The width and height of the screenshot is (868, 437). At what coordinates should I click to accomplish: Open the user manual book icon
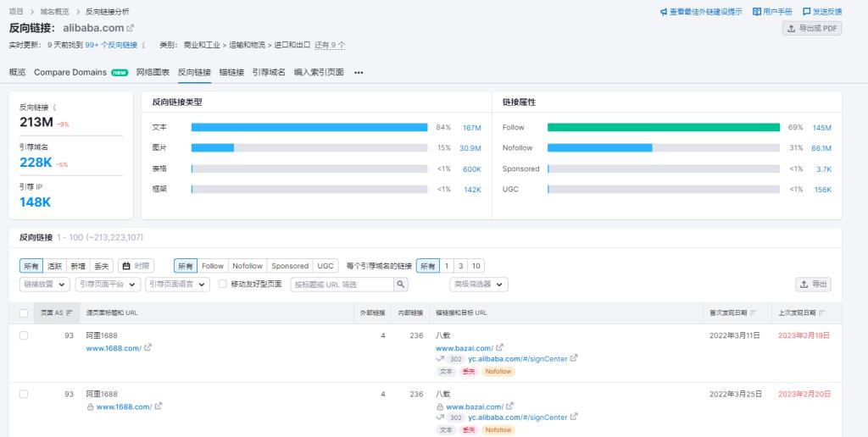pyautogui.click(x=757, y=12)
